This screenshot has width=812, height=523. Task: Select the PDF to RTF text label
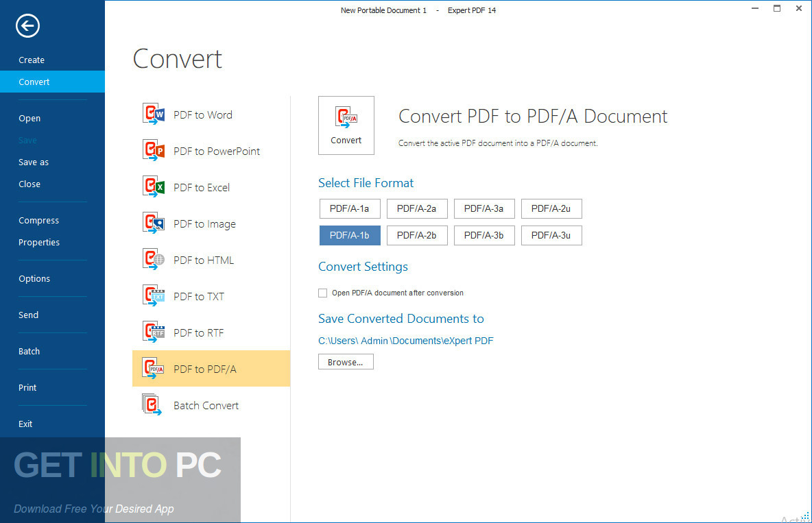click(x=198, y=333)
